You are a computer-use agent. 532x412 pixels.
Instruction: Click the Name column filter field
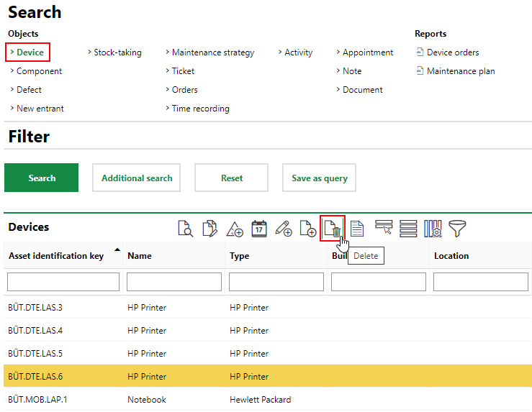click(173, 282)
